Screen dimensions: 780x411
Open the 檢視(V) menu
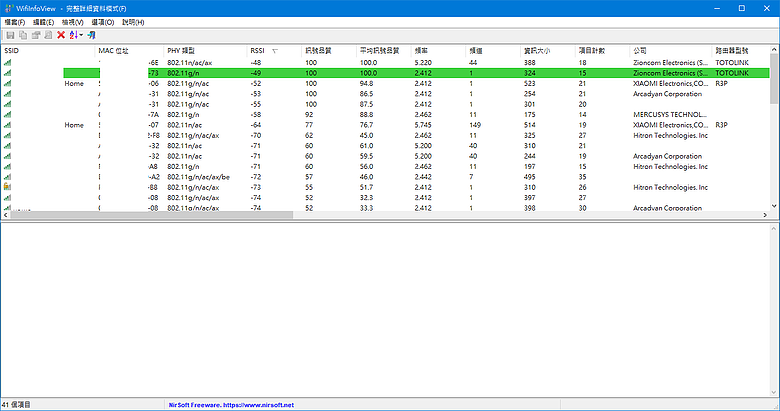click(73, 22)
